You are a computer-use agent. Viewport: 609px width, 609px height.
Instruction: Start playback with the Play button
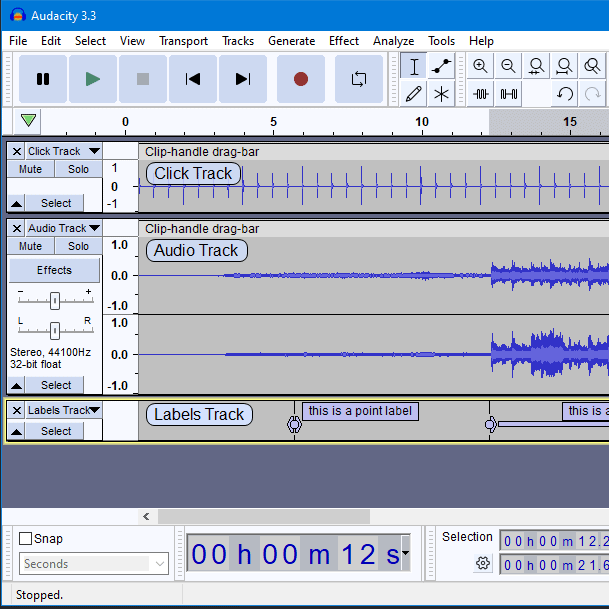coord(93,79)
